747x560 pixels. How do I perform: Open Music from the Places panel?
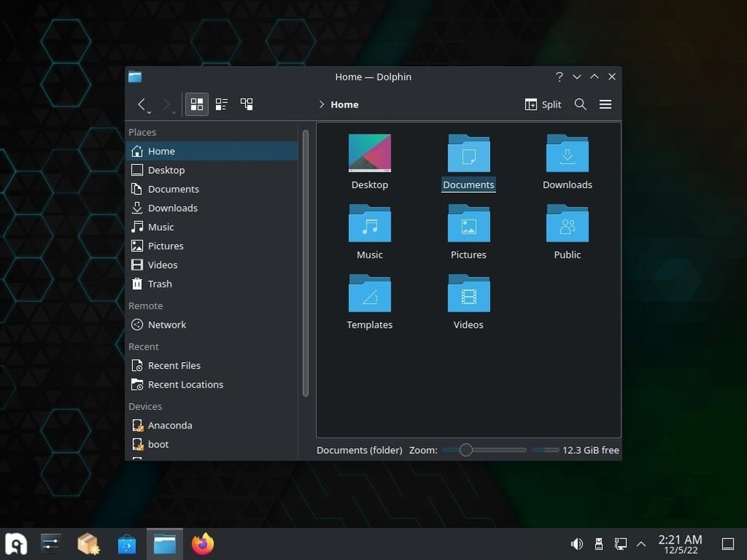pos(159,226)
